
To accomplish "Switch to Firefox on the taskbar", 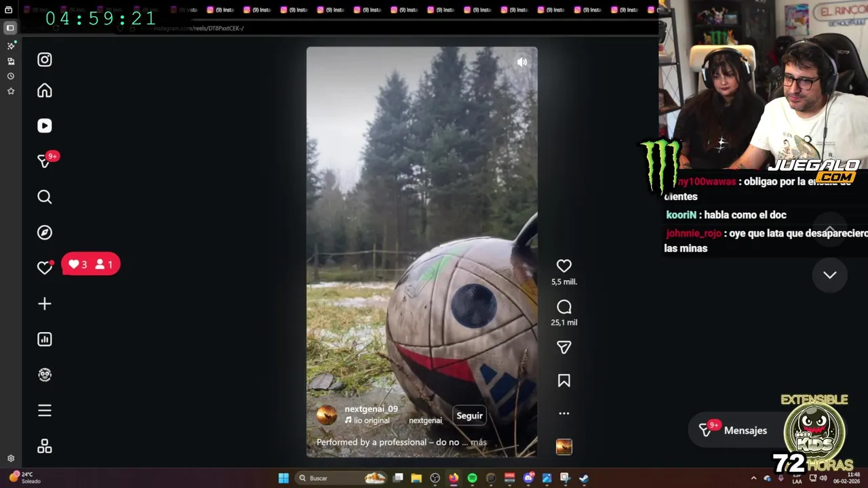I will click(454, 478).
